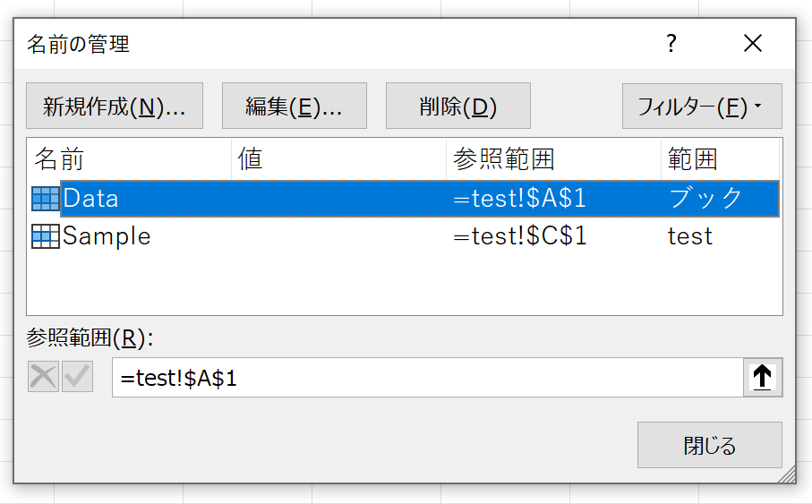Click the Sample named range table icon

tap(46, 236)
